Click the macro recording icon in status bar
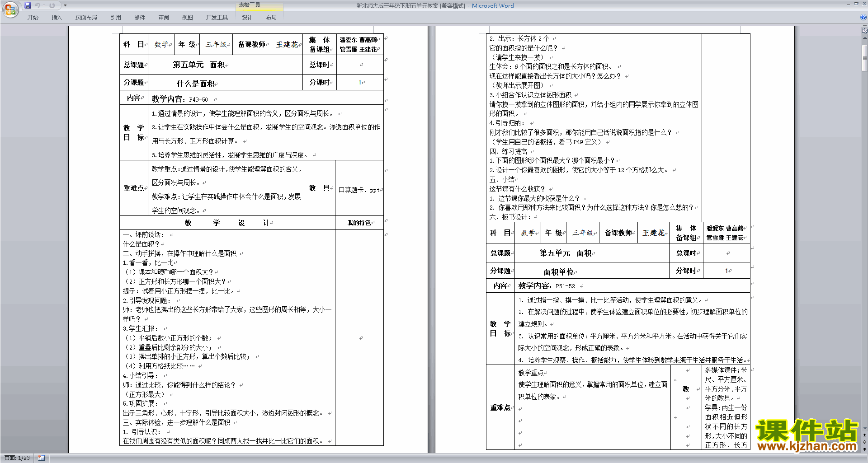 point(41,458)
